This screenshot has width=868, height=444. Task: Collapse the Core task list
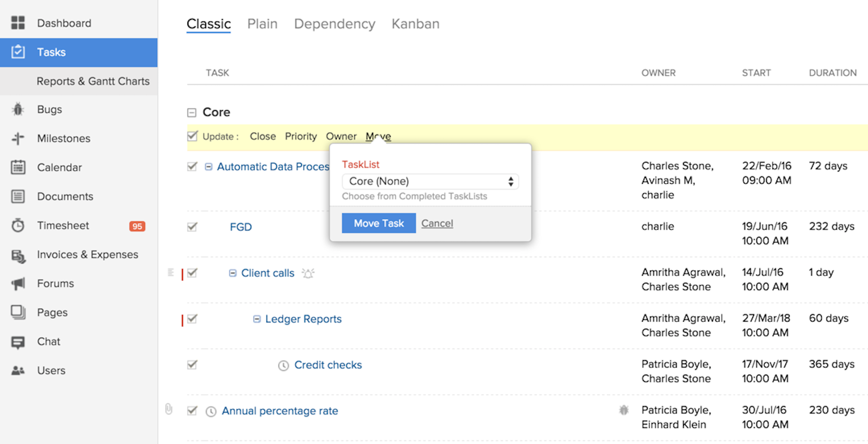click(x=192, y=113)
